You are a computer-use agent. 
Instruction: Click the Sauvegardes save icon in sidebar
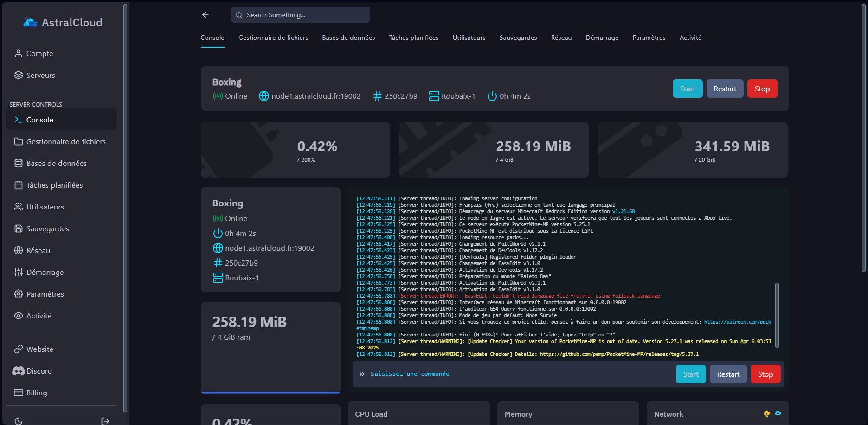pos(19,228)
